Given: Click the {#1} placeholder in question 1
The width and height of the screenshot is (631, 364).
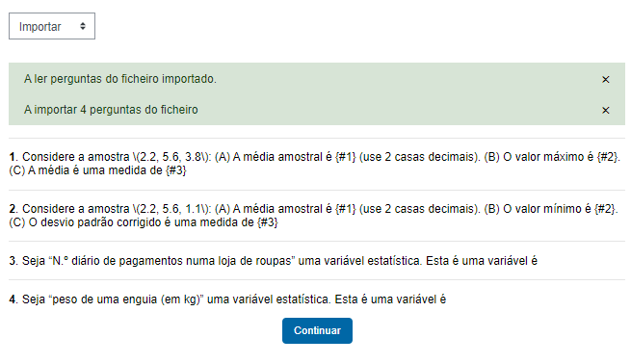Looking at the screenshot, I should click(346, 157).
